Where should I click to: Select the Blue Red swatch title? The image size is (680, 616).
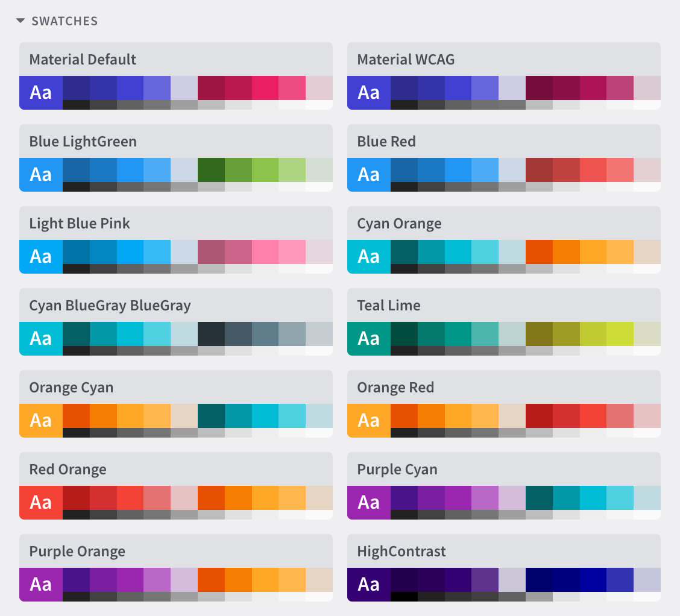click(x=386, y=142)
